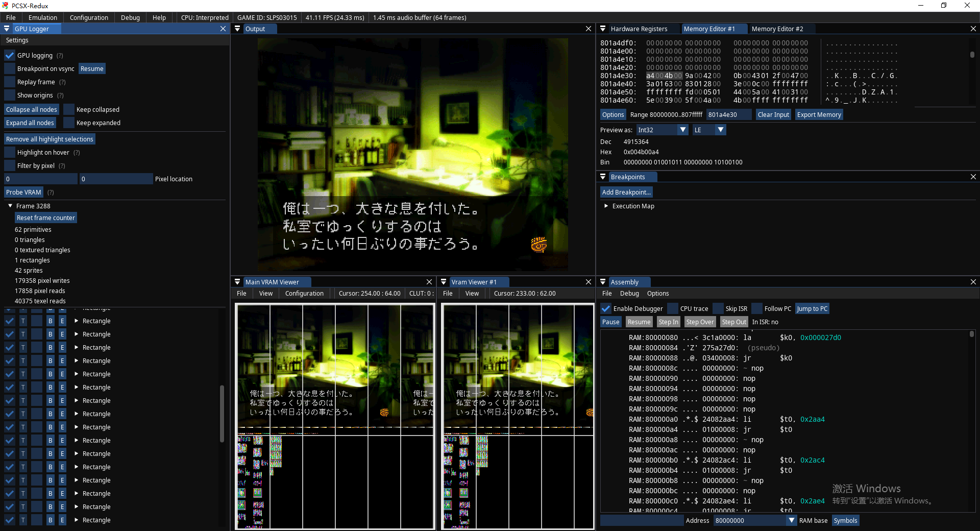Click Collapse all nodes button

click(32, 110)
